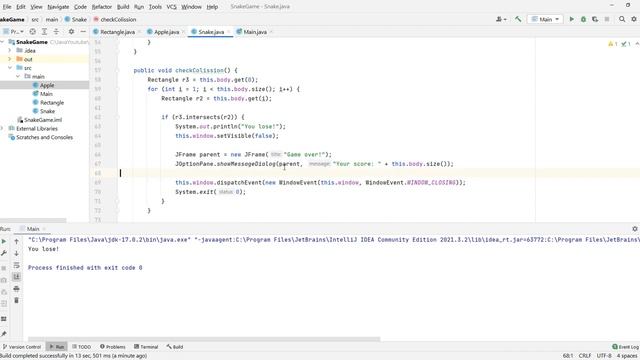Open the Navigate menu
This screenshot has height=360, width=640.
point(58,7)
